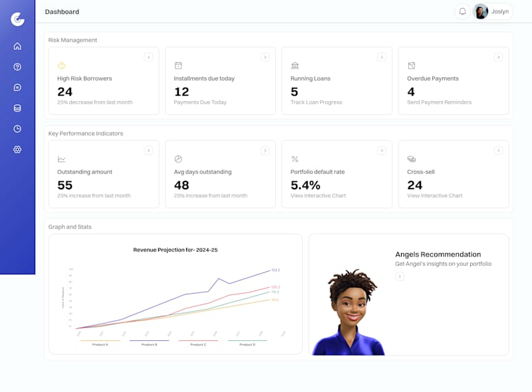The width and height of the screenshot is (532, 392).
Task: Click the Product B legend entry
Action: [x=149, y=343]
